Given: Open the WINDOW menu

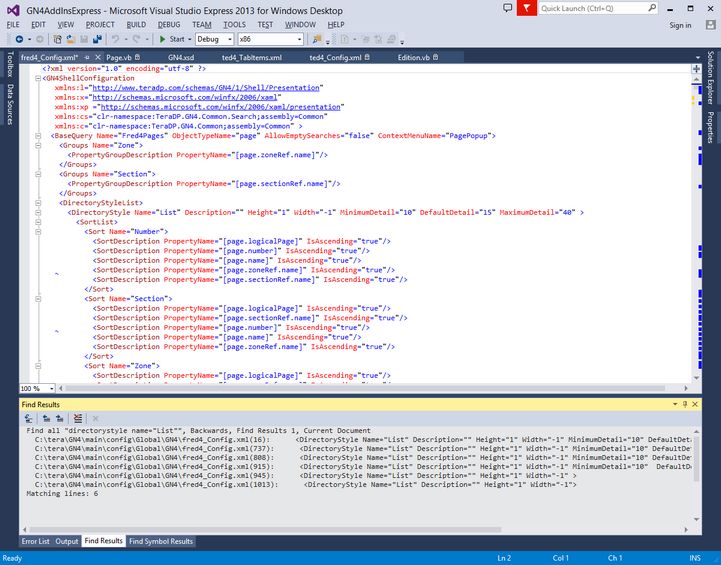Looking at the screenshot, I should pos(300,25).
